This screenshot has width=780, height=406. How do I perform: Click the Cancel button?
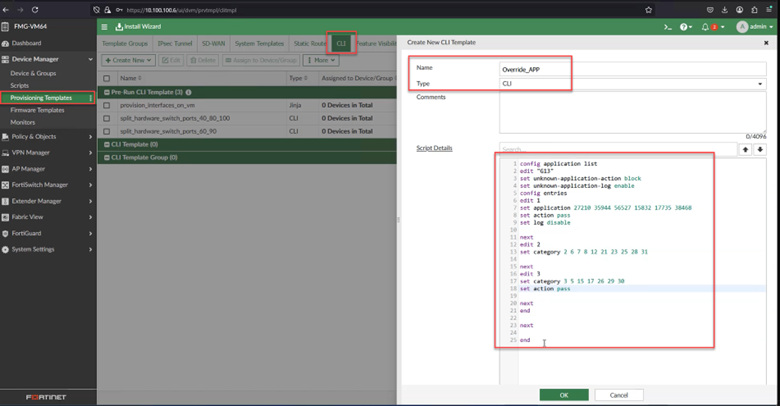(619, 395)
